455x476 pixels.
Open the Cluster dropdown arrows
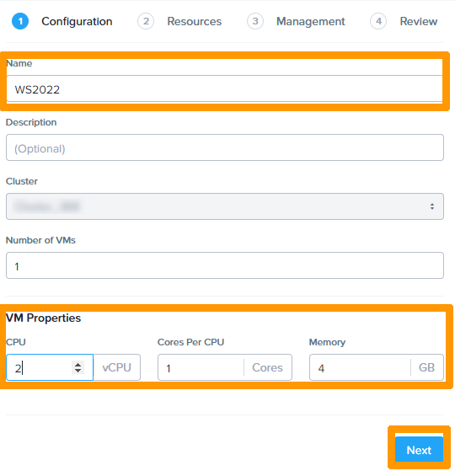432,206
